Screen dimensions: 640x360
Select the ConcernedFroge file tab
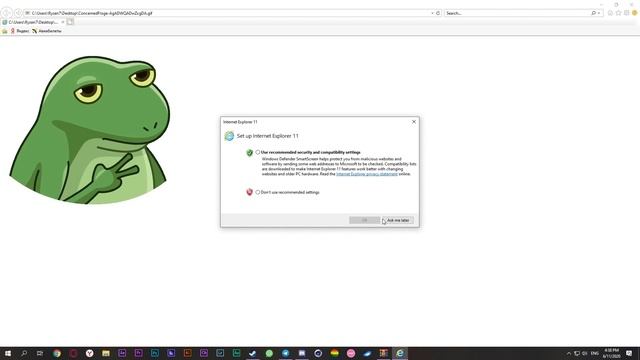pos(32,22)
